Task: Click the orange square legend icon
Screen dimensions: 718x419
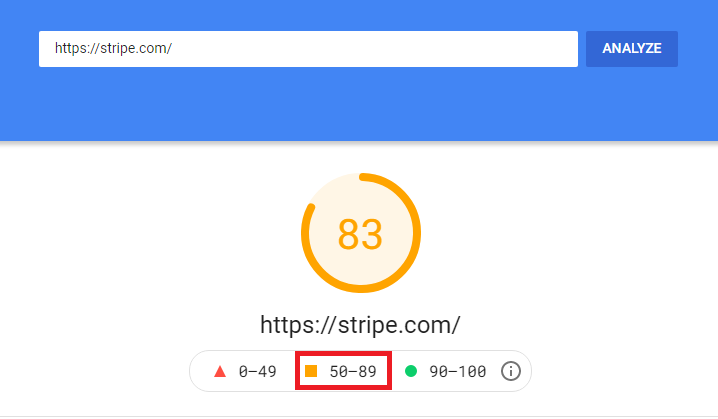Action: point(311,371)
